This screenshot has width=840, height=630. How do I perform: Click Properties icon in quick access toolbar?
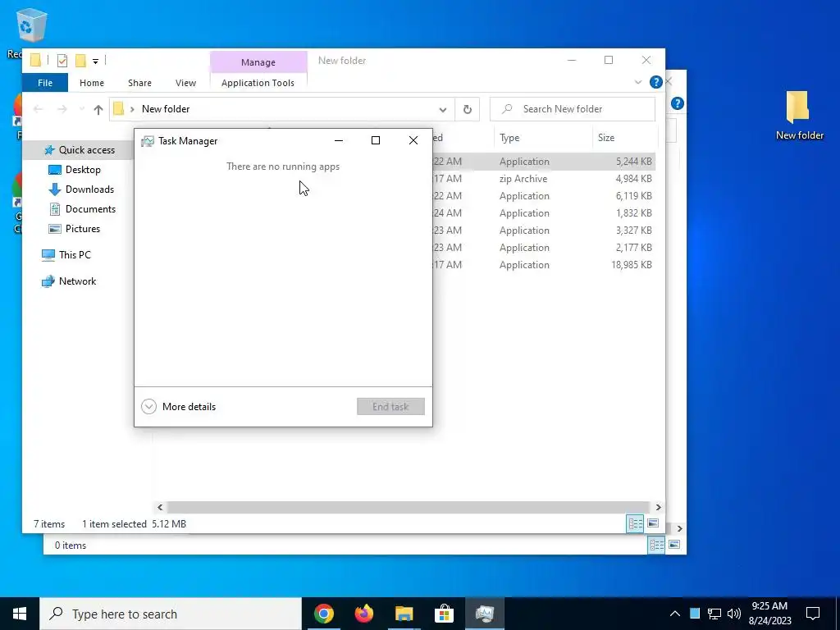[x=62, y=61]
